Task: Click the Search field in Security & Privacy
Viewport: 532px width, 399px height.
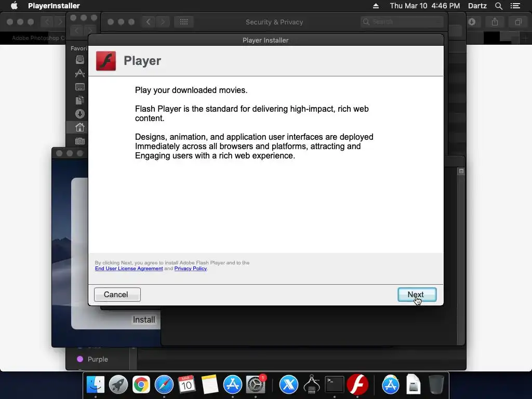Action: coord(402,22)
